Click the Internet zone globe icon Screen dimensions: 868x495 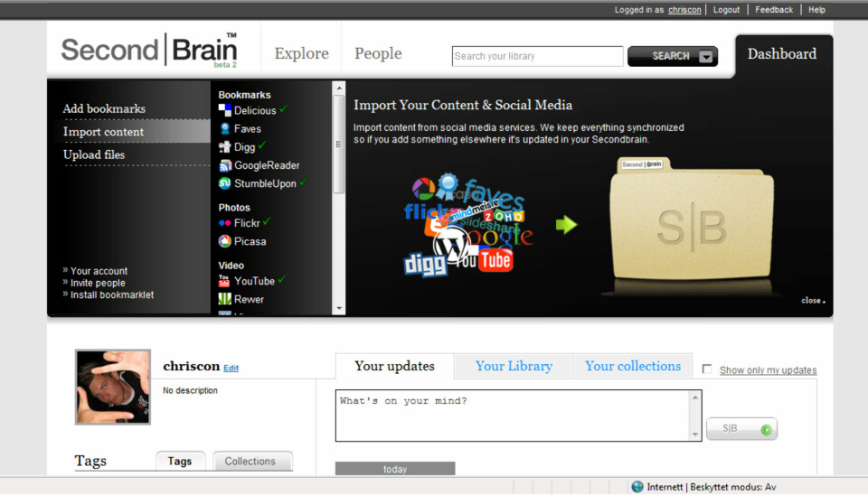pyautogui.click(x=637, y=487)
